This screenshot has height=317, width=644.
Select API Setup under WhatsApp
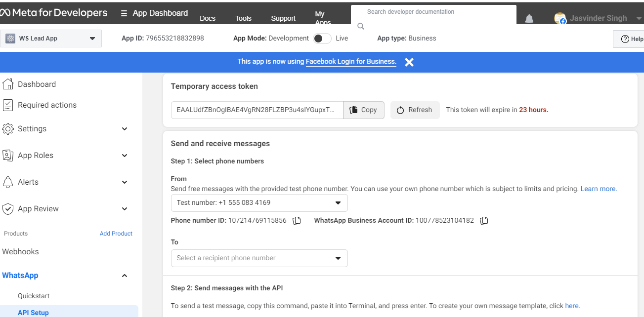(33, 312)
